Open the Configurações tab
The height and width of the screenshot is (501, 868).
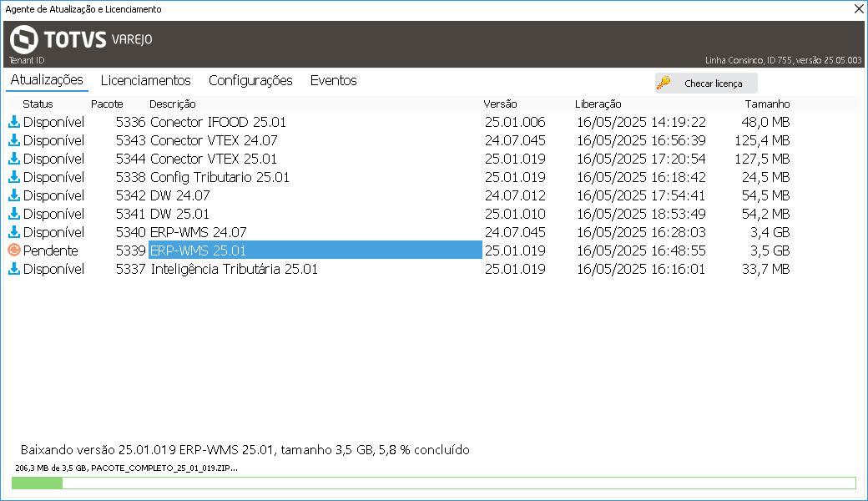tap(250, 81)
